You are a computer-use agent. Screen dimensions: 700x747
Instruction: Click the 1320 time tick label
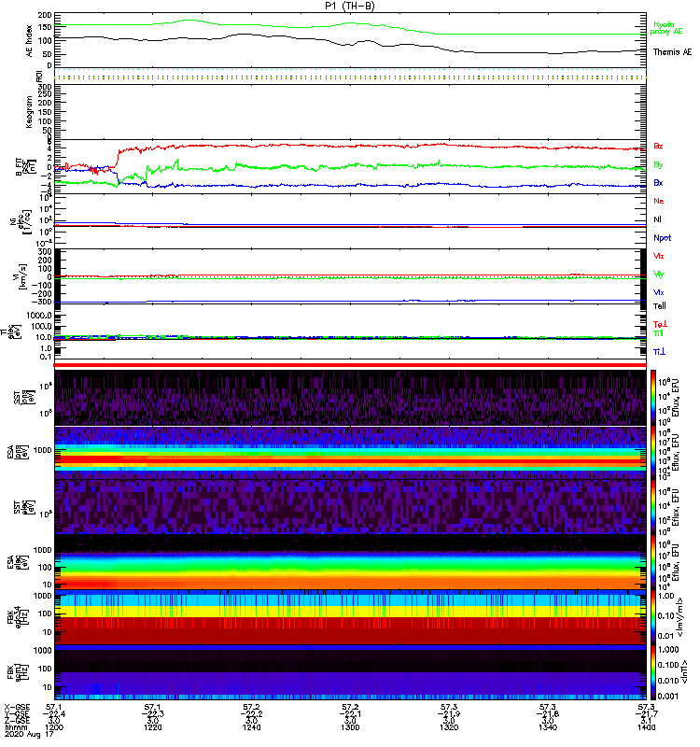pyautogui.click(x=449, y=728)
